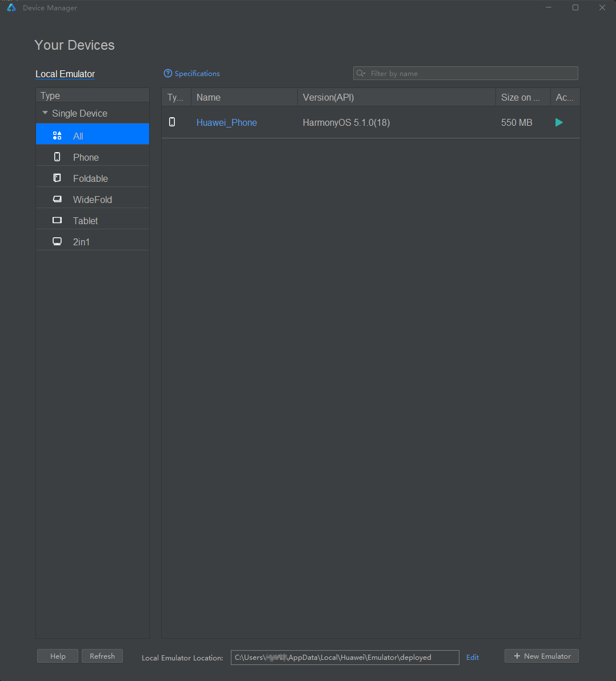616x681 pixels.
Task: Open the Huawei_Phone device link
Action: [227, 122]
